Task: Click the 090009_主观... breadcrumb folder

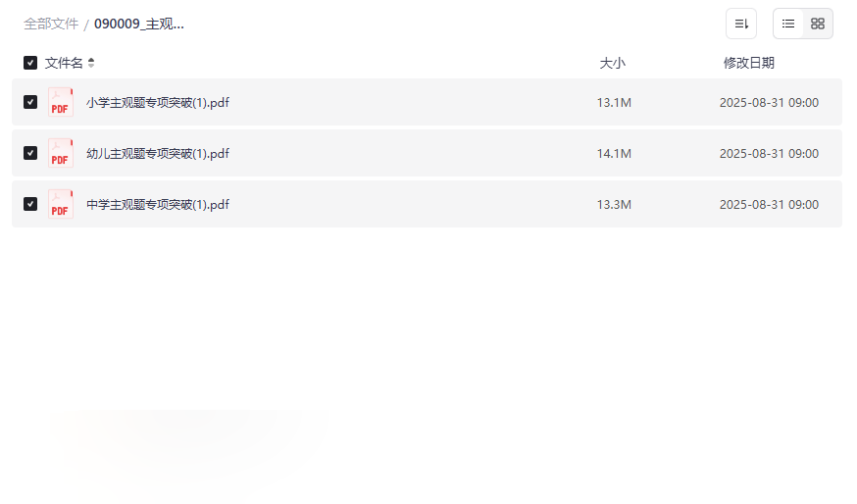Action: (x=139, y=25)
